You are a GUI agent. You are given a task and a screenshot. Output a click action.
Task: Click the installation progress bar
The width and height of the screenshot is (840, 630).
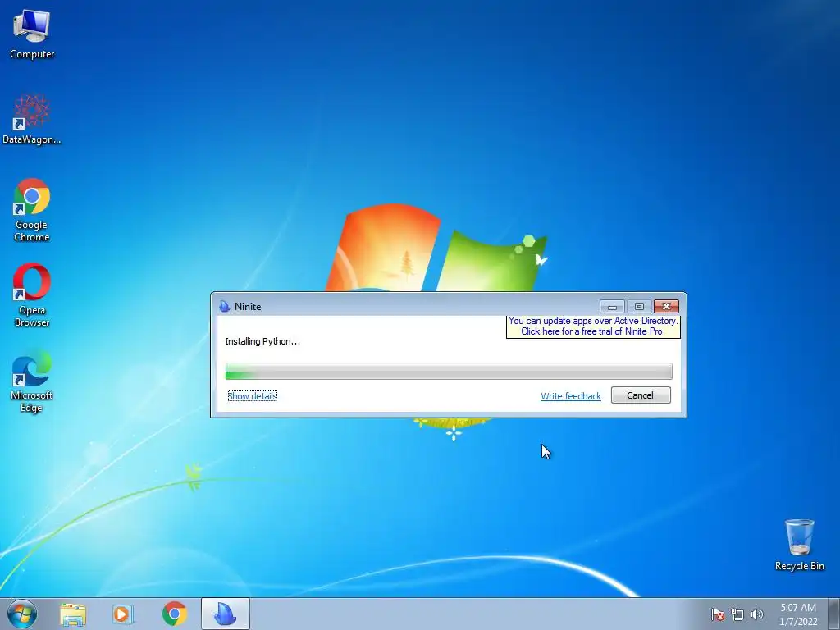[449, 372]
